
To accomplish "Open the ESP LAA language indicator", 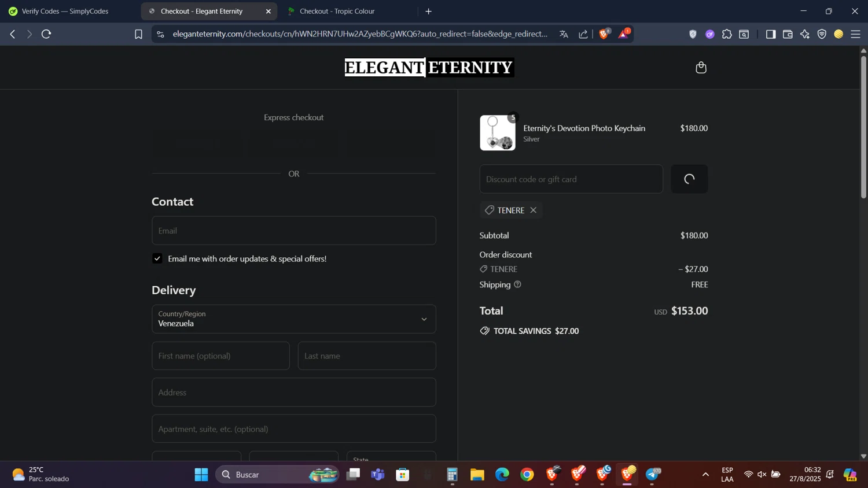I will click(x=727, y=475).
